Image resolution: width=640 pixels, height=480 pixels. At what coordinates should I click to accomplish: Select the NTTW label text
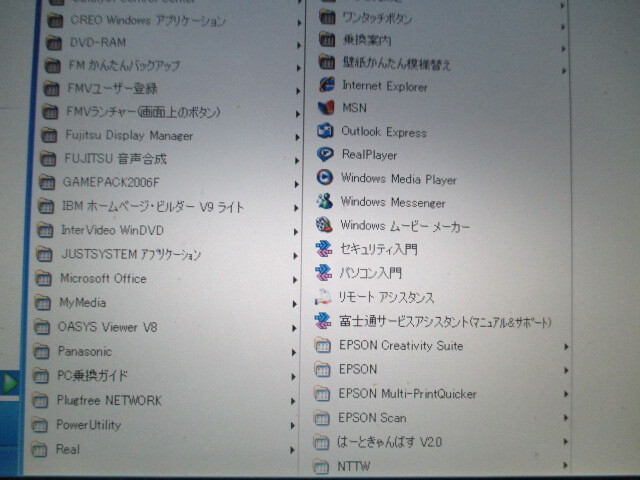point(354,466)
